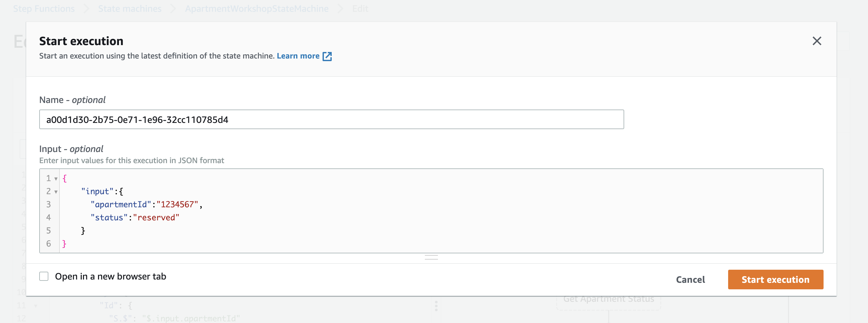Click the "1234567" value in JSON editor
This screenshot has width=868, height=323.
(177, 204)
